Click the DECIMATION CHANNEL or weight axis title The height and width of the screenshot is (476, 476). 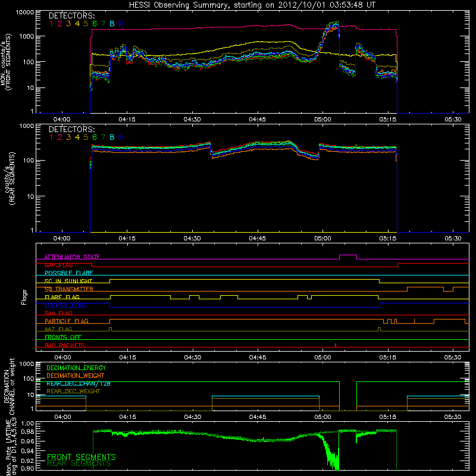10,386
